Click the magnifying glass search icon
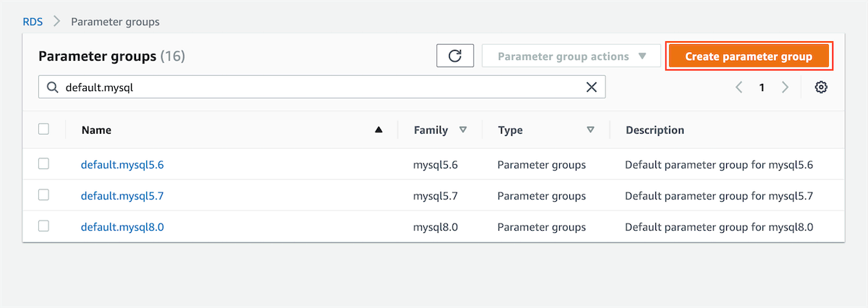 (52, 87)
